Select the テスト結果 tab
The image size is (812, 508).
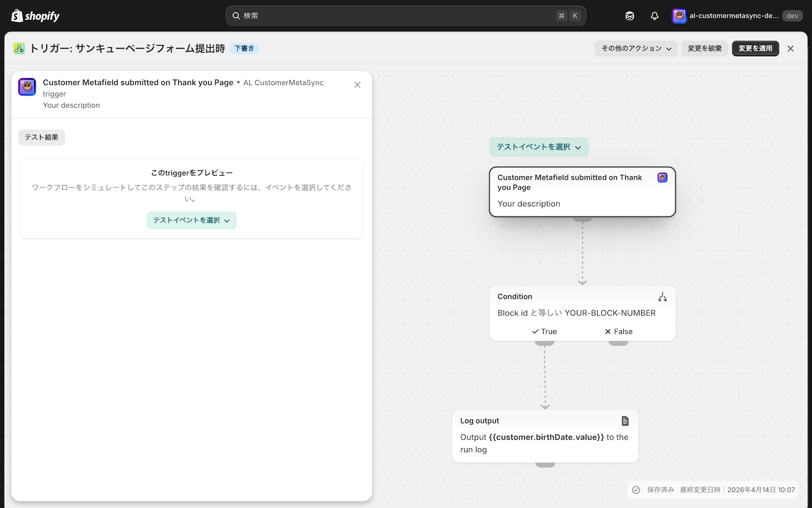pos(42,137)
